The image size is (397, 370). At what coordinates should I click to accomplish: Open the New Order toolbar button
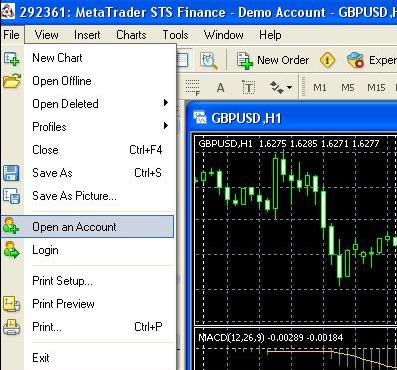(273, 60)
